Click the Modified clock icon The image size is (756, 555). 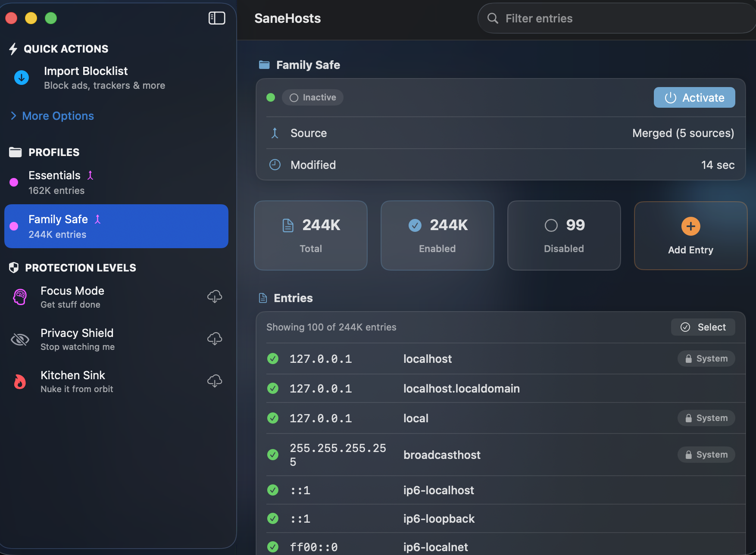(x=275, y=165)
